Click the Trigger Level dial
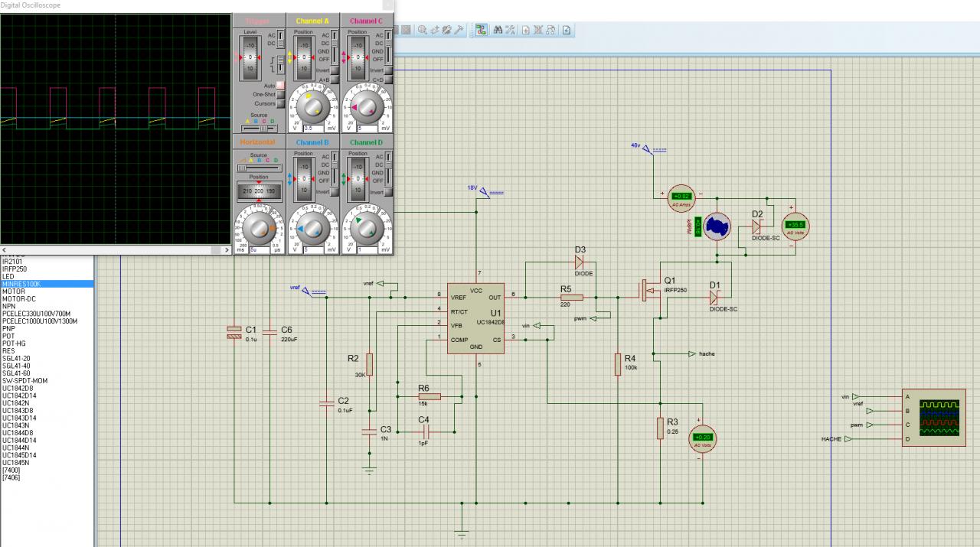Screen dimensions: 980x547 (x=249, y=57)
